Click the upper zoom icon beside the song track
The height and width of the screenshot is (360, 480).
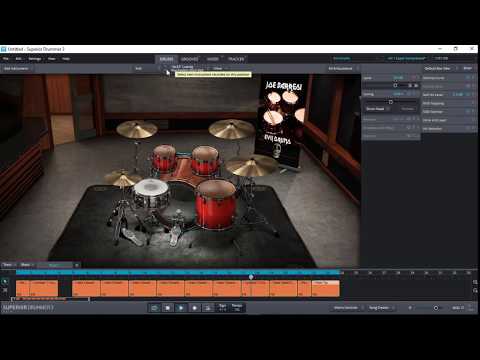coord(475,282)
